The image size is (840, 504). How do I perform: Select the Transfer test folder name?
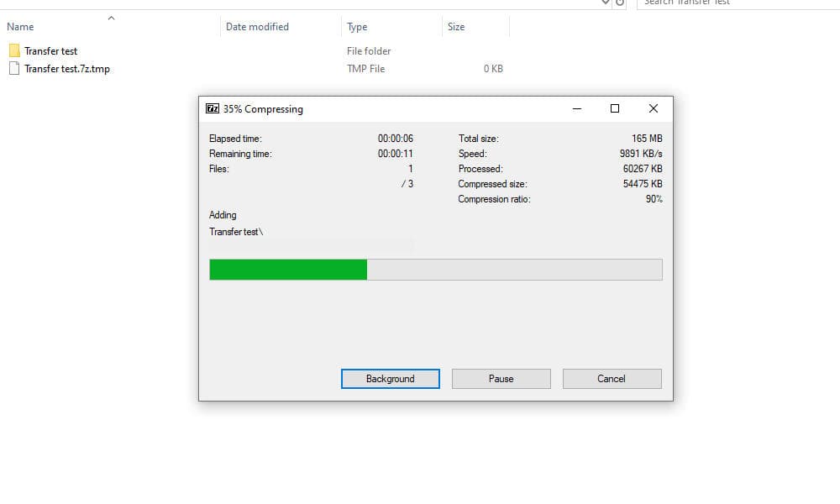[x=51, y=51]
